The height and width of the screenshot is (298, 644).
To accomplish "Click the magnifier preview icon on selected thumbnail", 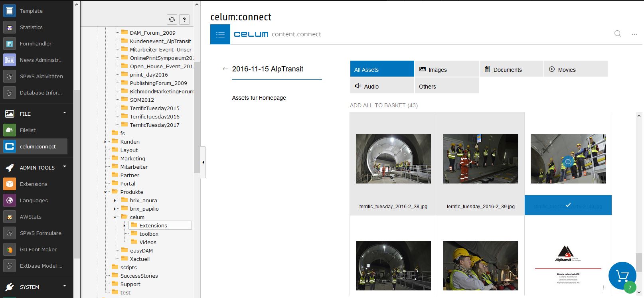I will 568,162.
